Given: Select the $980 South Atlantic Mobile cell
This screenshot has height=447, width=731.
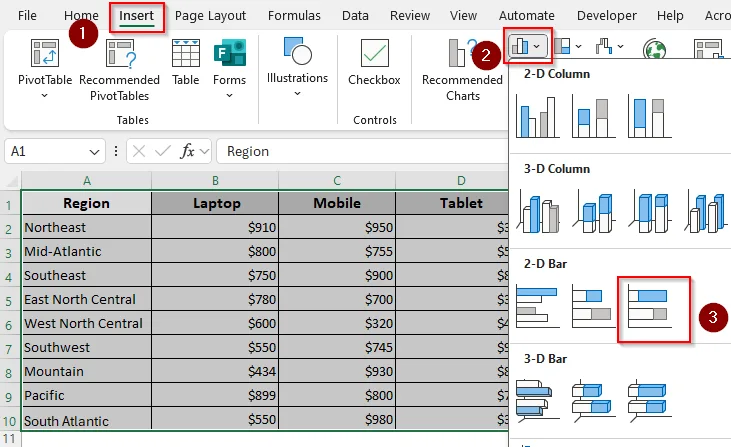Looking at the screenshot, I should (x=337, y=419).
